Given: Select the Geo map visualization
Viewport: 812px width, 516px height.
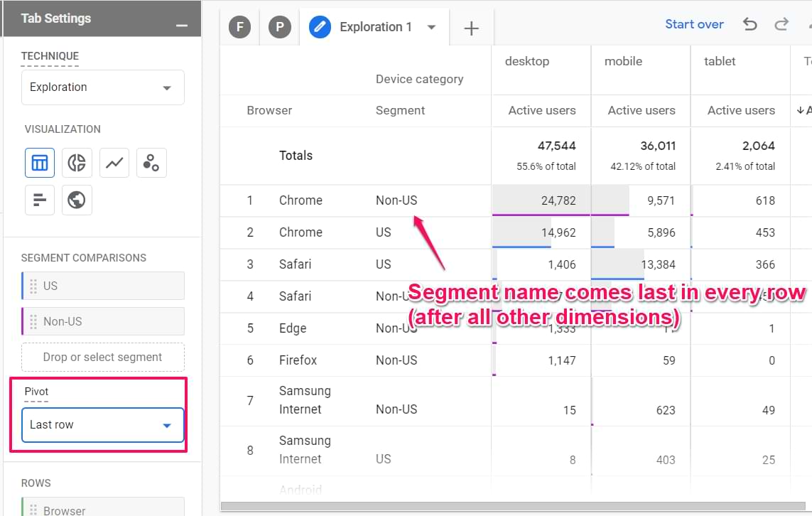Looking at the screenshot, I should click(x=77, y=200).
